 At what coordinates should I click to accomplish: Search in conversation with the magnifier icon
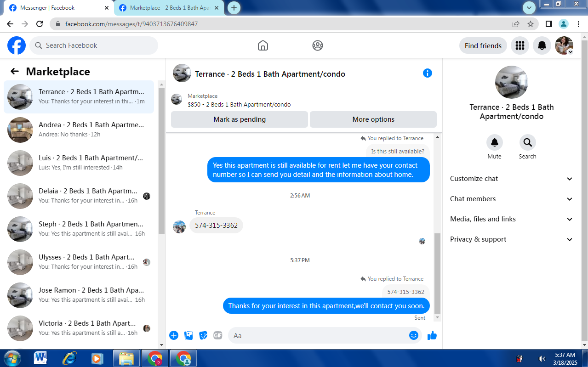point(527,142)
